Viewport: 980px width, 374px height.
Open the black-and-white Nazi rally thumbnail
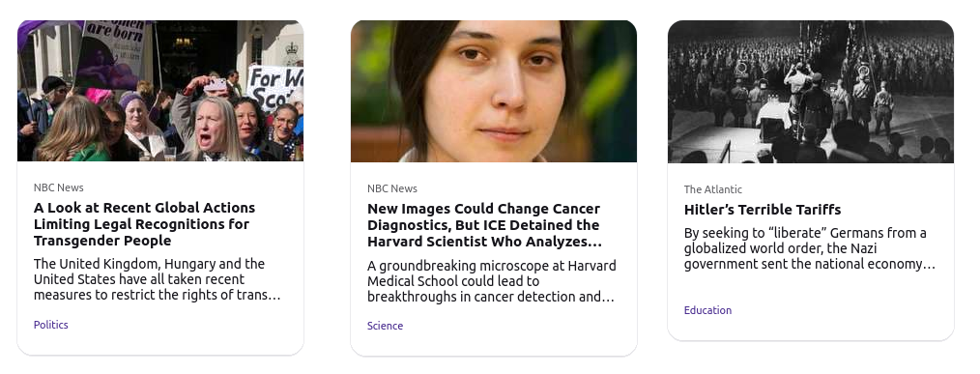pos(811,92)
